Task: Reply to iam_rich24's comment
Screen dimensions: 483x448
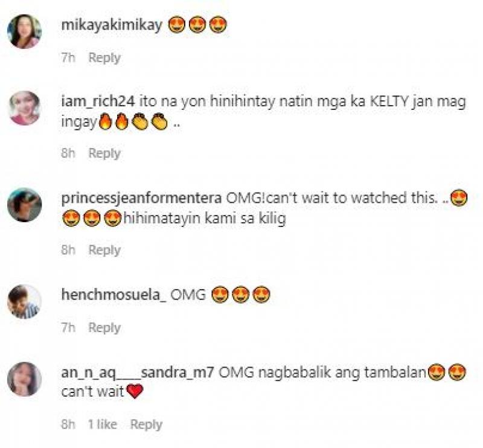Action: click(x=104, y=153)
